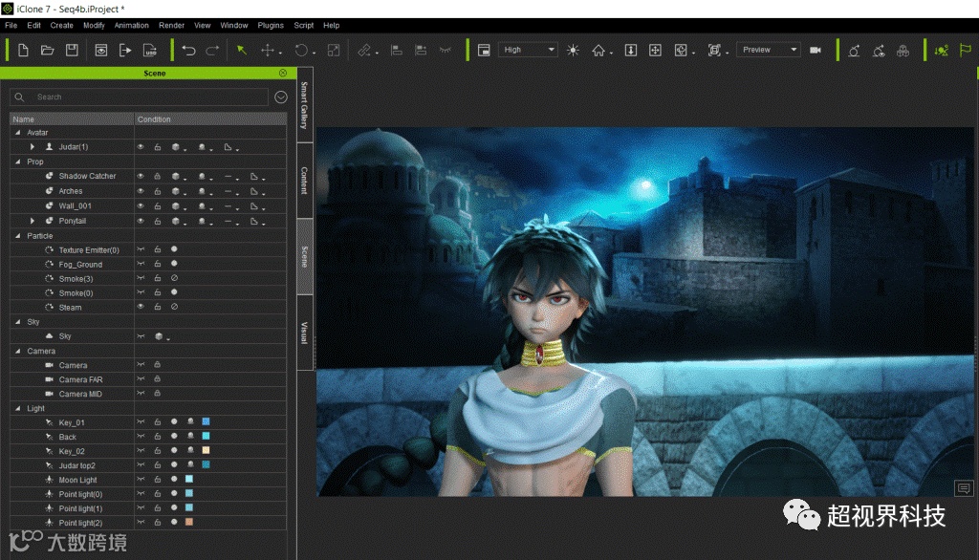
Task: Collapse the Prop group
Action: coord(17,162)
